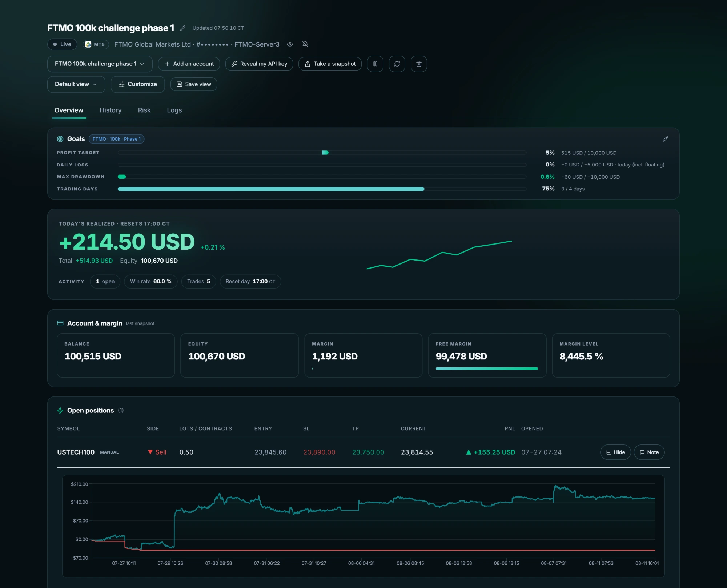Open the FTMO 100k challenge account dropdown

100,64
